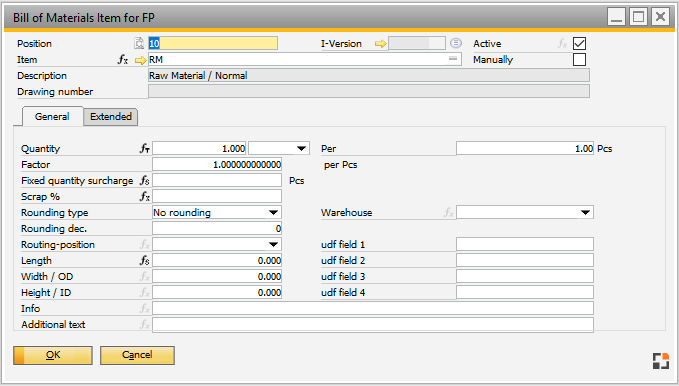Expand the Rounding type dropdown
The width and height of the screenshot is (679, 386).
tap(273, 213)
